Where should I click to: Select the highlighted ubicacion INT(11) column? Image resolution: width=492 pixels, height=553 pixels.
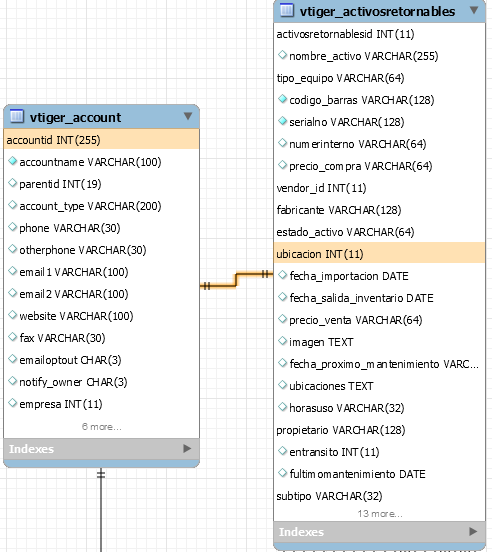[x=379, y=253]
